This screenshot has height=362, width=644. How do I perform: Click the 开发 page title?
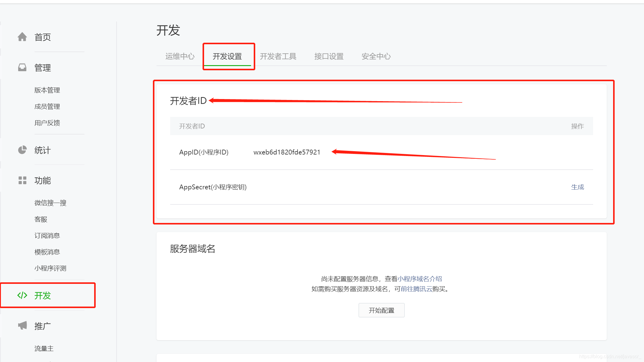click(x=168, y=30)
